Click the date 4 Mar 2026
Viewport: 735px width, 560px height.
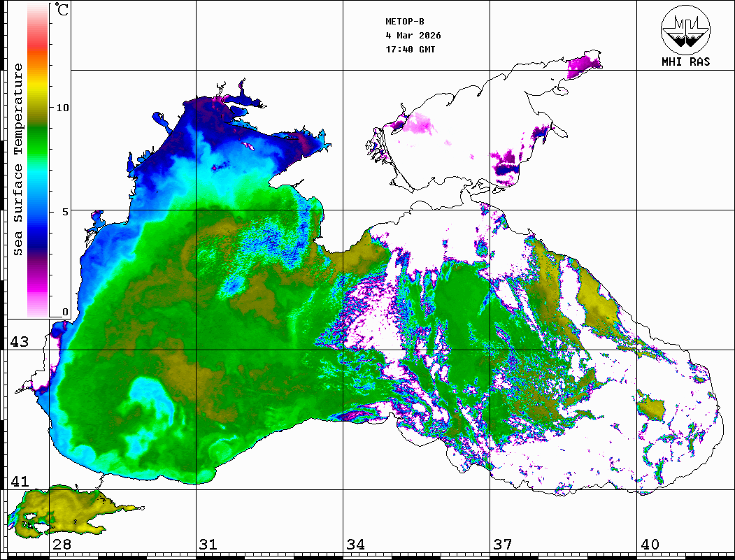click(413, 36)
